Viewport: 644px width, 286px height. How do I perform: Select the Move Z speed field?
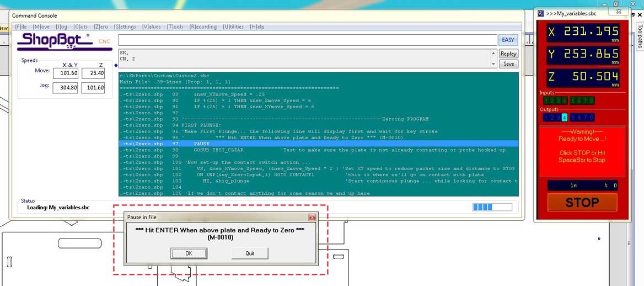[93, 73]
